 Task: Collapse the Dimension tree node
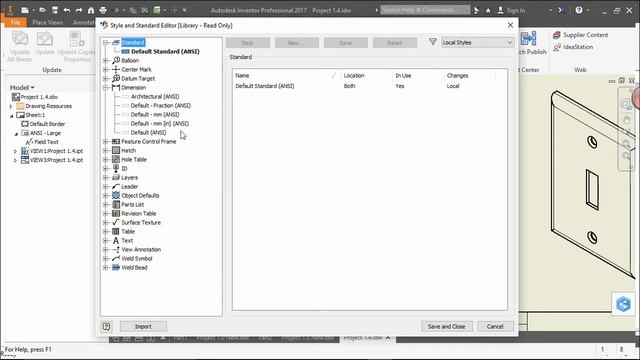pyautogui.click(x=105, y=87)
